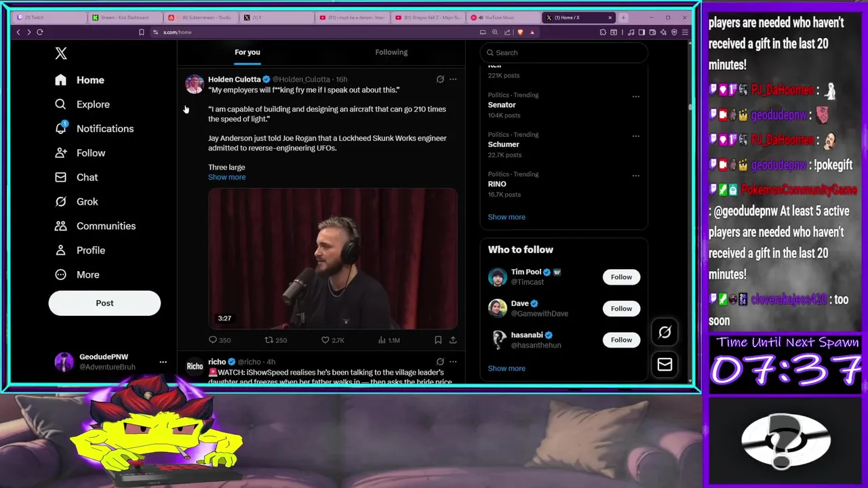The image size is (868, 488).
Task: Show more Who to follow suggestions
Action: (x=507, y=369)
